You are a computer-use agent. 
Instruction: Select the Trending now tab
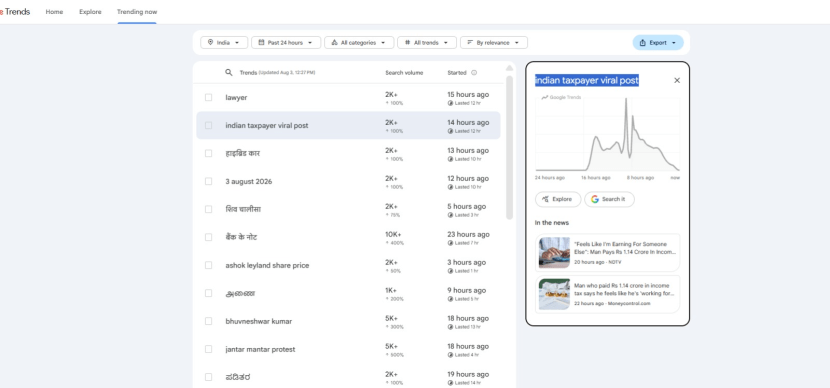[x=137, y=12]
